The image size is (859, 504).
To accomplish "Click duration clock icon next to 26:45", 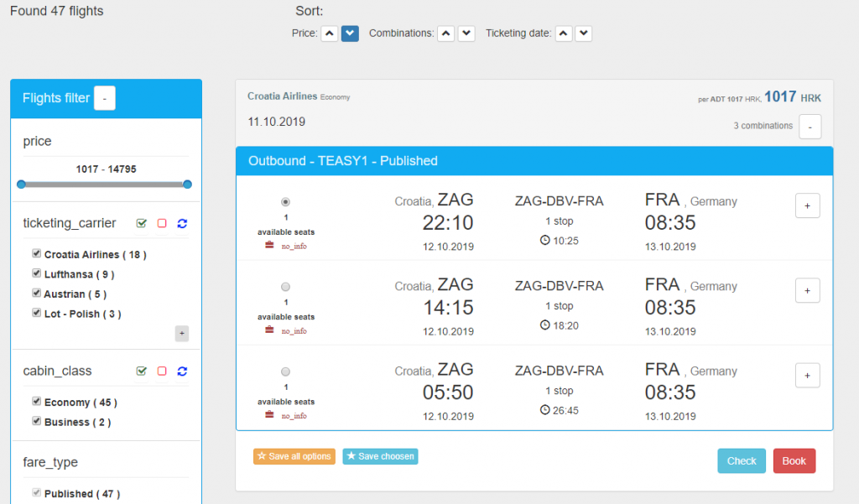I will (x=544, y=410).
